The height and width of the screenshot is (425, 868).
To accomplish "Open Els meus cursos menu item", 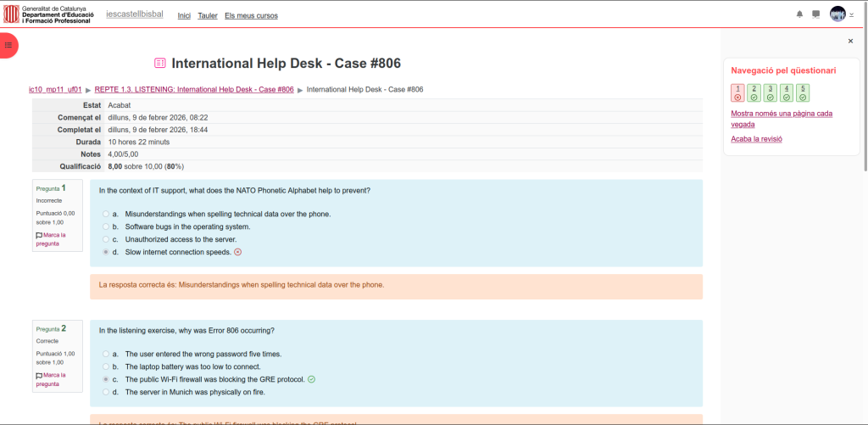I will click(251, 15).
